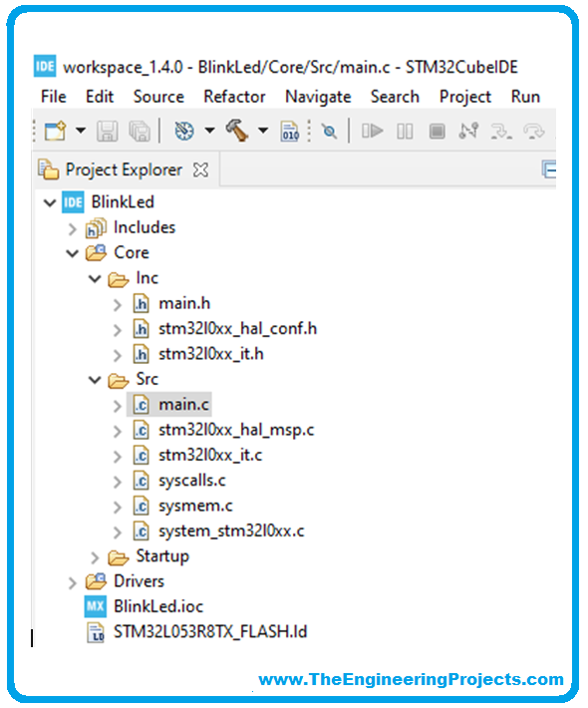Select stm32l0xx_hal_msp.c file
The width and height of the screenshot is (588, 708).
[236, 430]
